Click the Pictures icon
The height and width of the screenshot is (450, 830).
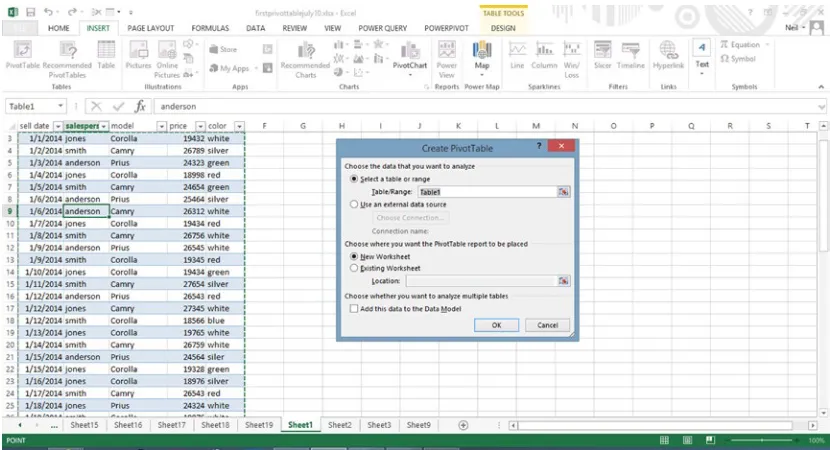point(138,55)
